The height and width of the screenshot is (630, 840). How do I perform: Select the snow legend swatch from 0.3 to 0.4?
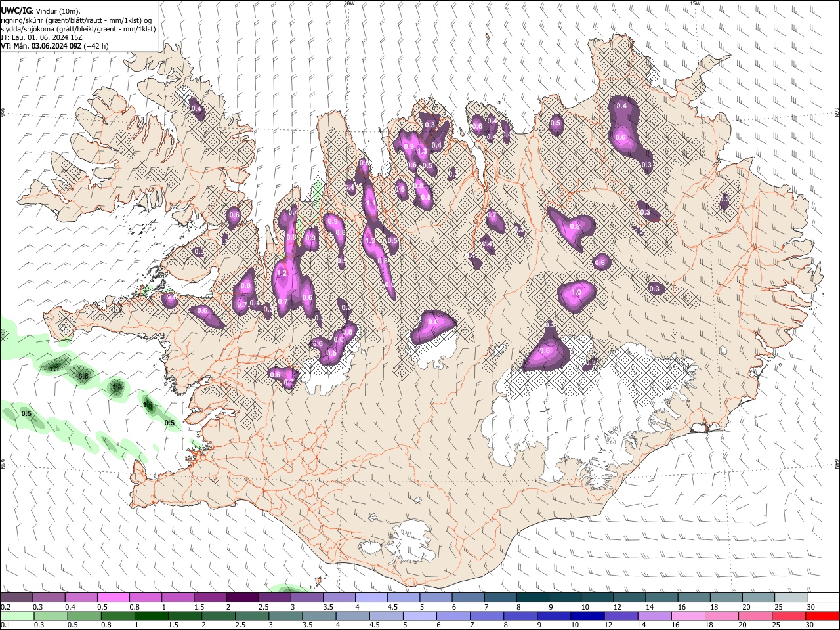(49, 598)
